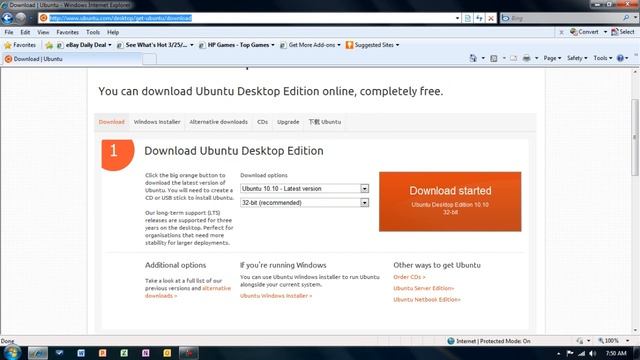Open the View menu
The image size is (640, 360).
(x=43, y=32)
